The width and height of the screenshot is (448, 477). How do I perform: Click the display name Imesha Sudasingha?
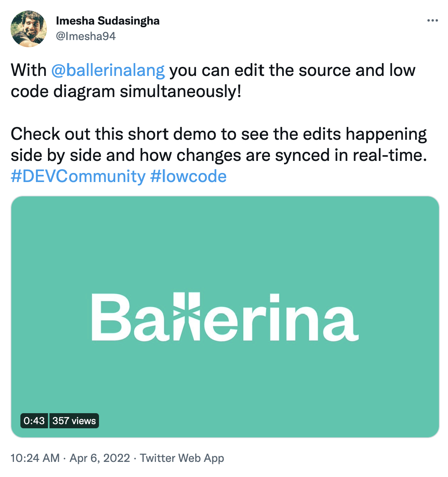[108, 21]
